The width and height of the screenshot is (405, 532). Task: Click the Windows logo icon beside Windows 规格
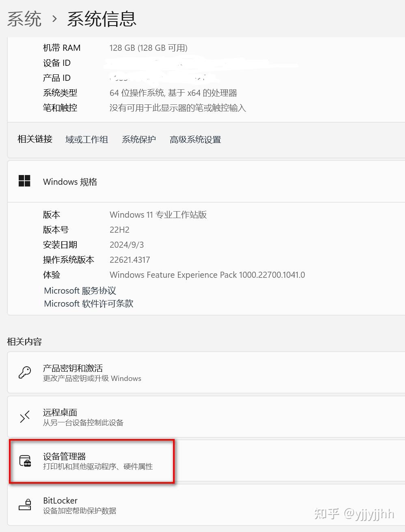24,181
